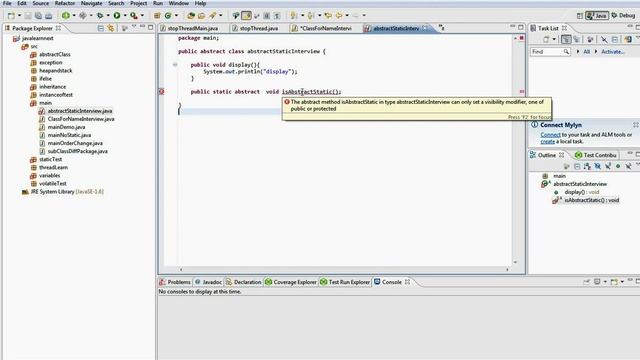640x360 pixels.
Task: Click the New Java Class icon
Action: [168, 16]
